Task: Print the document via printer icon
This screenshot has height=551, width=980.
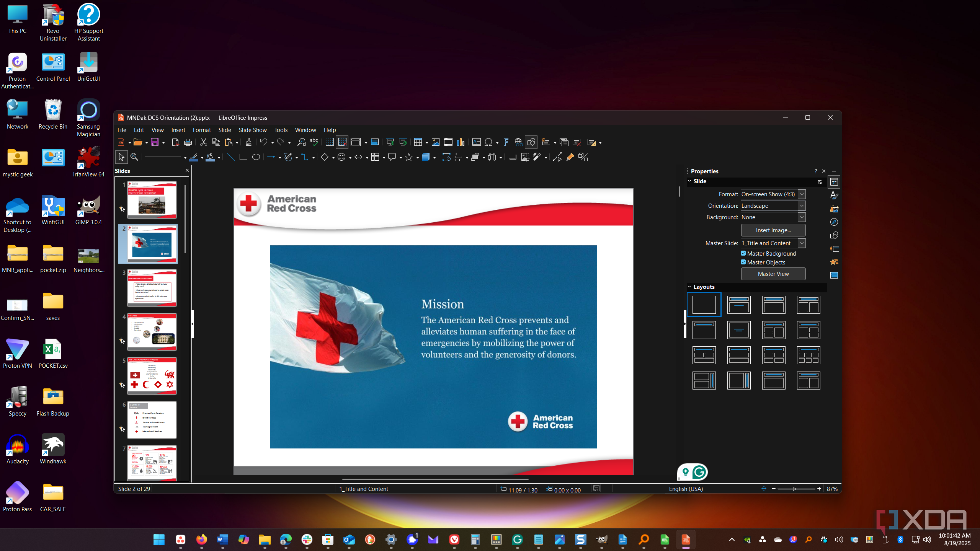Action: 188,142
